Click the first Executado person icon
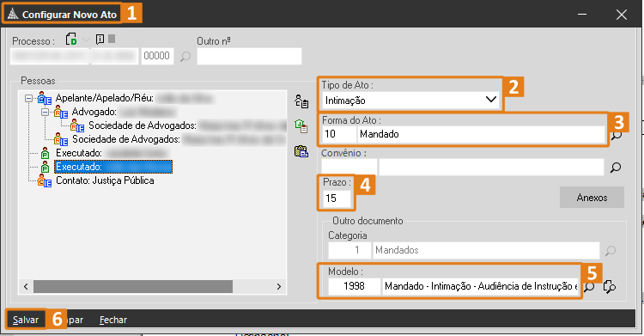 tap(46, 154)
